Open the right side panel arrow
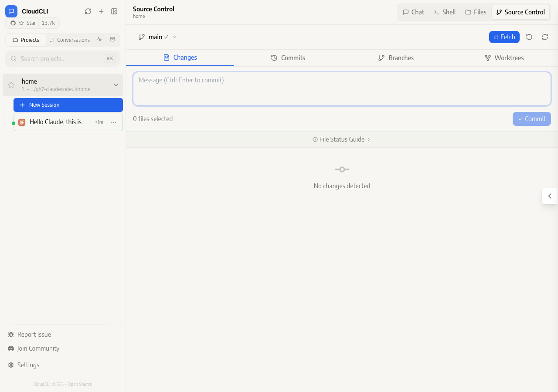Viewport: 558px width, 392px height. [550, 196]
